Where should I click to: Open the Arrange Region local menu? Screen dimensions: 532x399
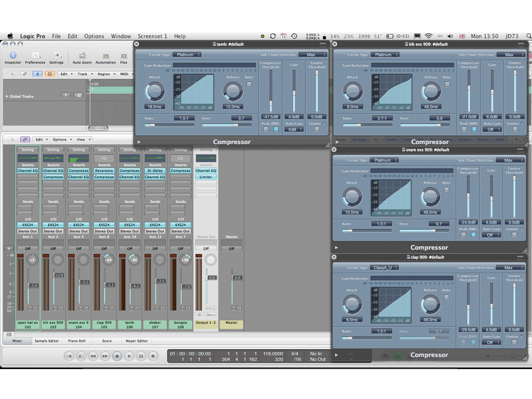click(106, 74)
